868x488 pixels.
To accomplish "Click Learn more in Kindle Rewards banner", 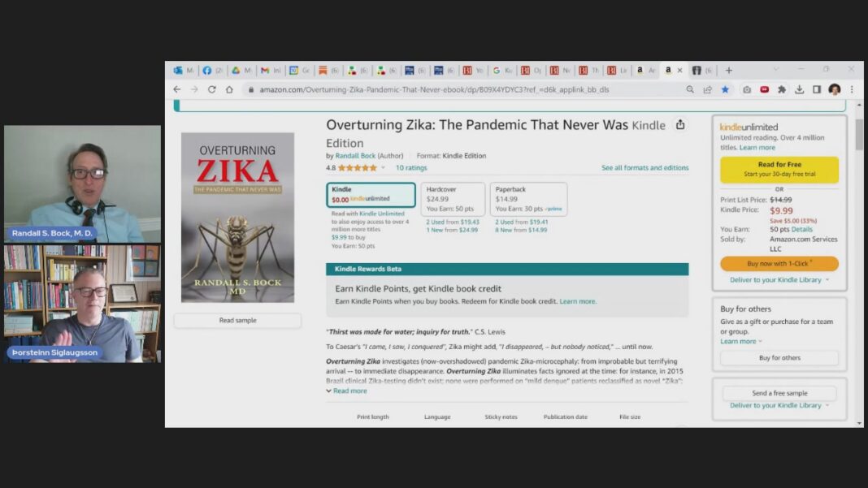I will tap(577, 301).
